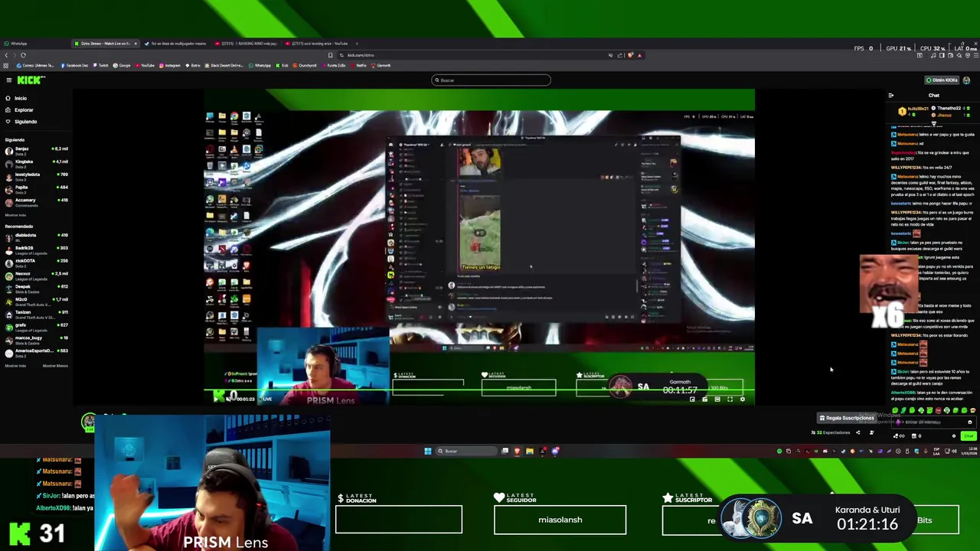The width and height of the screenshot is (980, 551).
Task: Click Regala Suscripciones button
Action: 846,418
